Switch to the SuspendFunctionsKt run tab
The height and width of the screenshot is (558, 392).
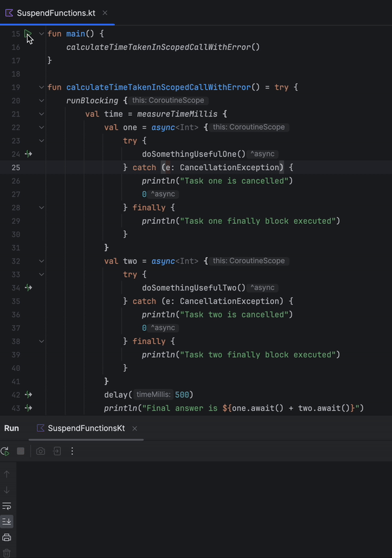point(80,428)
